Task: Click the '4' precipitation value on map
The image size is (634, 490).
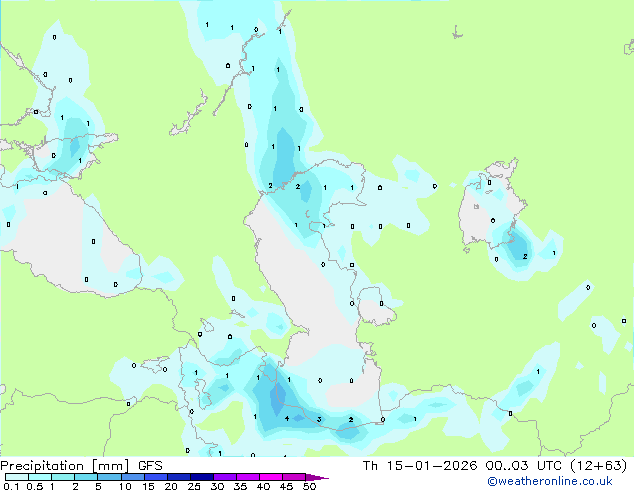Action: click(x=287, y=418)
